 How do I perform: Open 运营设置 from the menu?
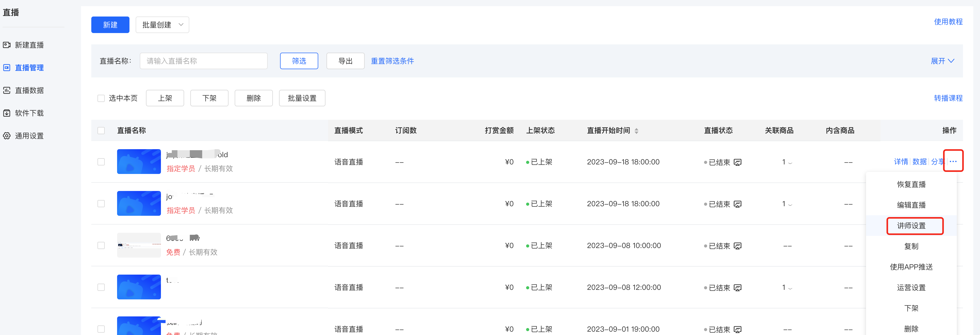(911, 288)
